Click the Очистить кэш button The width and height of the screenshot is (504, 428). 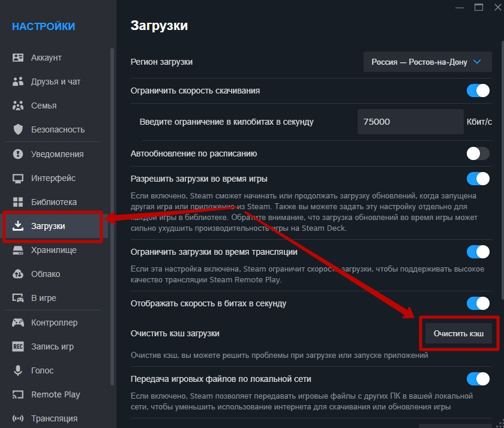point(458,333)
